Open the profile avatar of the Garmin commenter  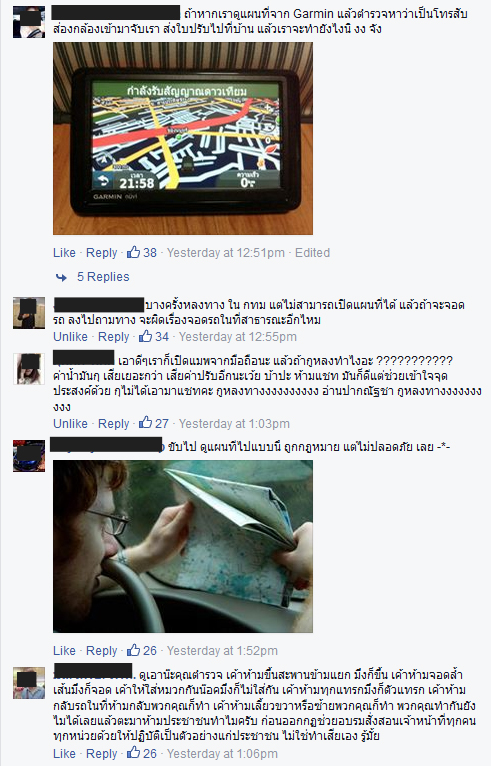29,22
